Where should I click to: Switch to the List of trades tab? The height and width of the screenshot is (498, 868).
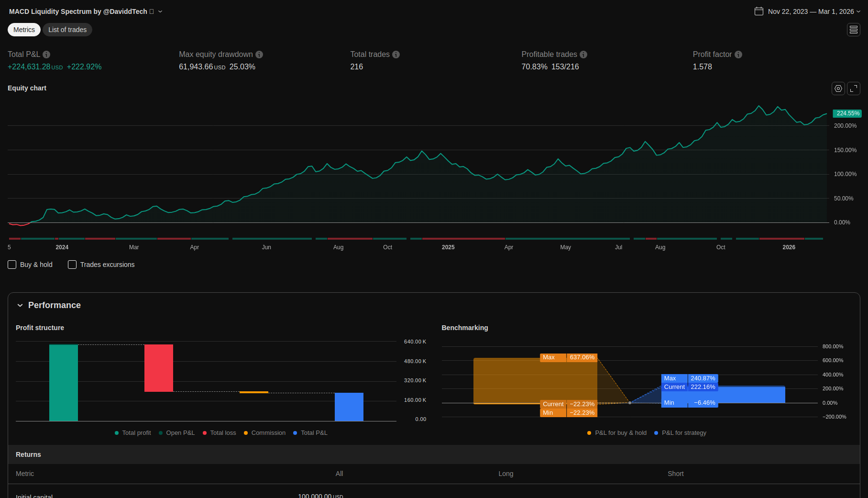coord(67,30)
